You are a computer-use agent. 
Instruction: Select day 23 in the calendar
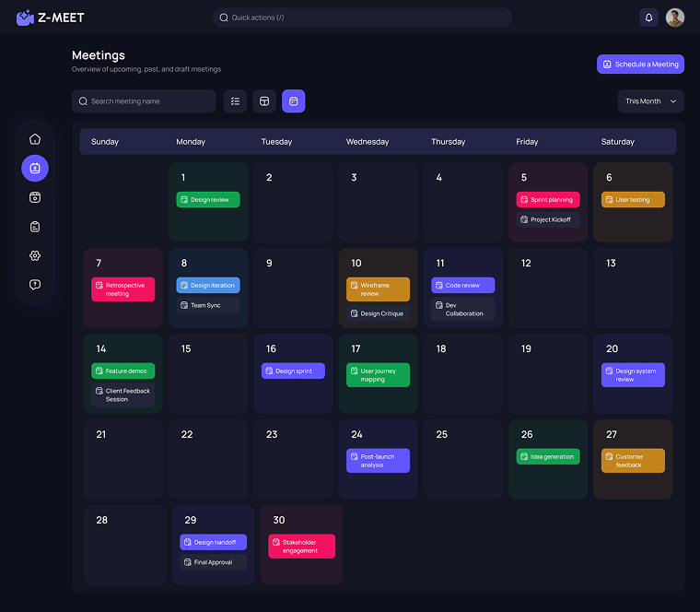pos(293,459)
